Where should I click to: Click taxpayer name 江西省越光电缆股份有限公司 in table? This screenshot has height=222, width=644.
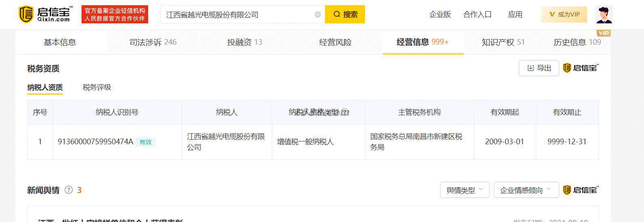pos(226,142)
